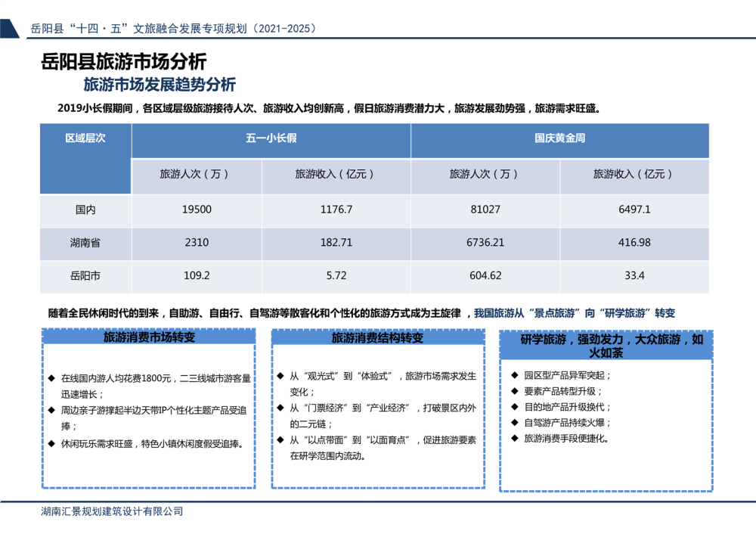
Task: Click the 岳阳县旅游市场分析 main title
Action: [x=123, y=61]
